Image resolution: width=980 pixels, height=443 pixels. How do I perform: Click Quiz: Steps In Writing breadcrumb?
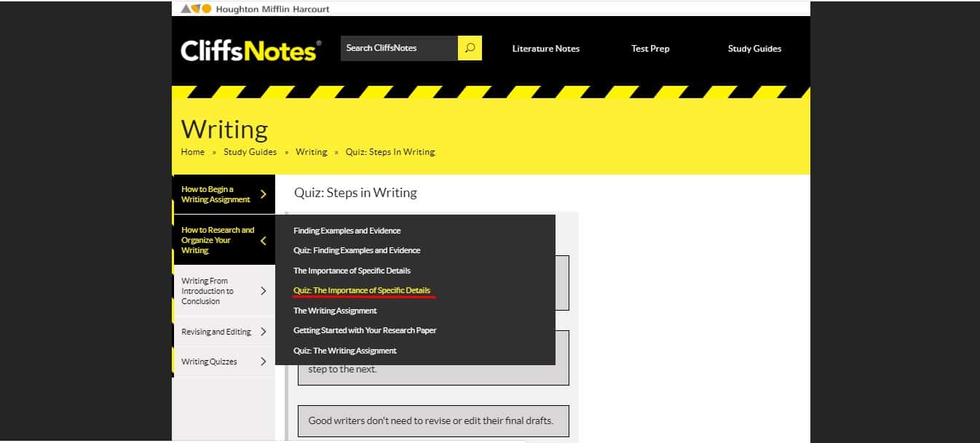[390, 152]
